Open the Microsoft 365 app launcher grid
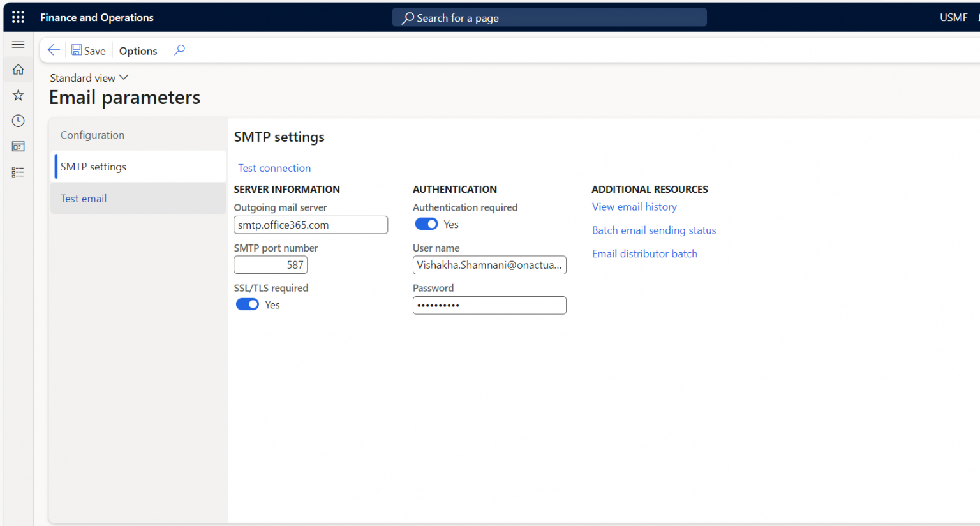Screen dimensions: 980x526 (17, 17)
